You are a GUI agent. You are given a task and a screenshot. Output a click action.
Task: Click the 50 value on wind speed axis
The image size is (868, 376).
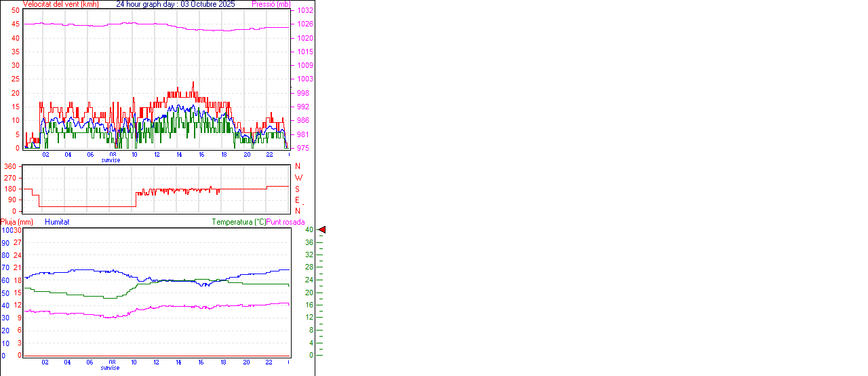16,11
